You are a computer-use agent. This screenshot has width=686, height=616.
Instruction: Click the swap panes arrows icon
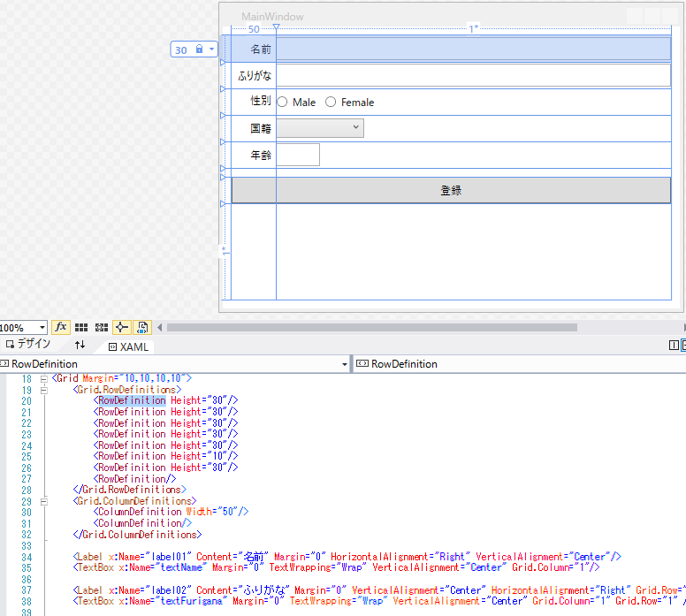pos(80,345)
